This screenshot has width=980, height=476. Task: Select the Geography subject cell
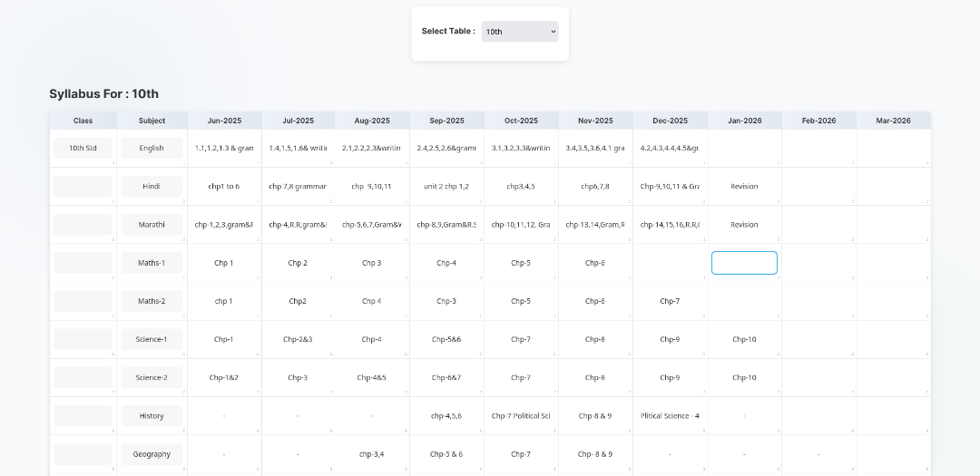tap(152, 454)
